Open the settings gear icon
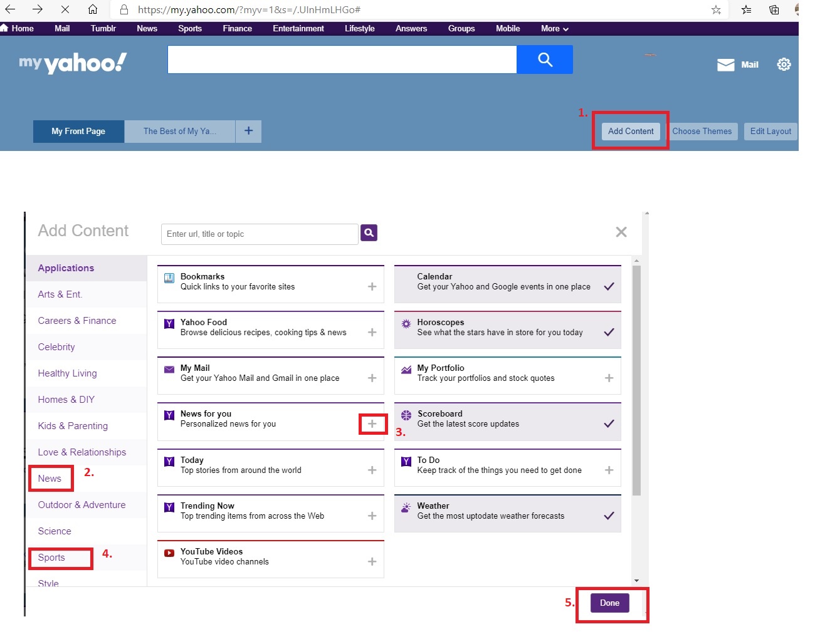 784,64
